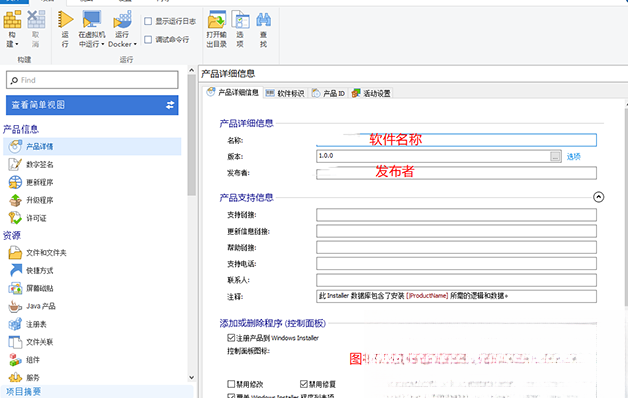Open the 构建 dropdown arrow
The image size is (628, 398).
[x=17, y=44]
